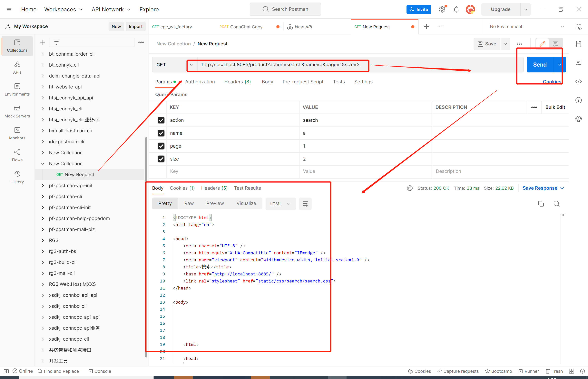Image resolution: width=588 pixels, height=379 pixels.
Task: Open the code snippet icon
Action: click(x=579, y=81)
